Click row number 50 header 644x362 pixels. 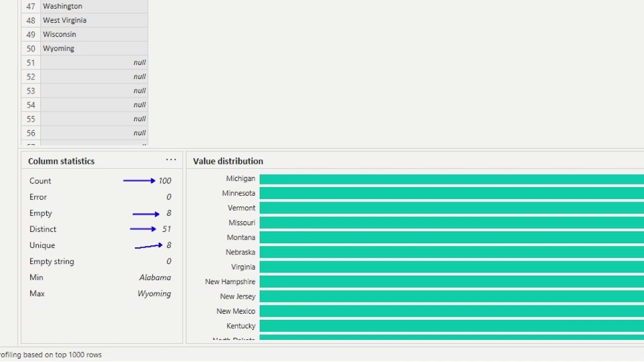pos(31,48)
